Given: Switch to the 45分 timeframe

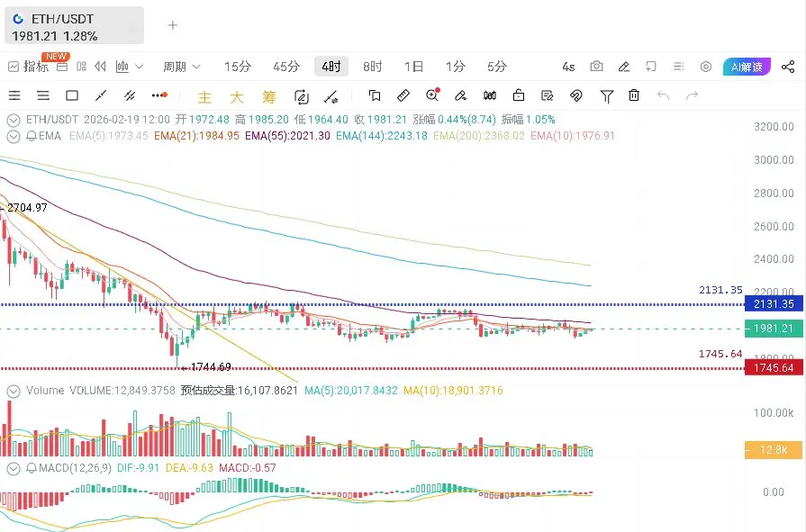Looking at the screenshot, I should [286, 67].
